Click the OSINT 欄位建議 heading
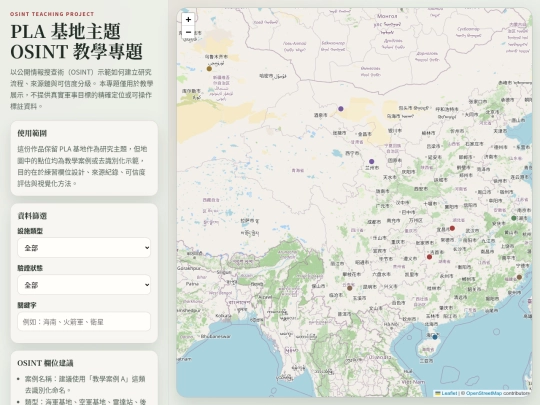The image size is (540, 405). 45,363
